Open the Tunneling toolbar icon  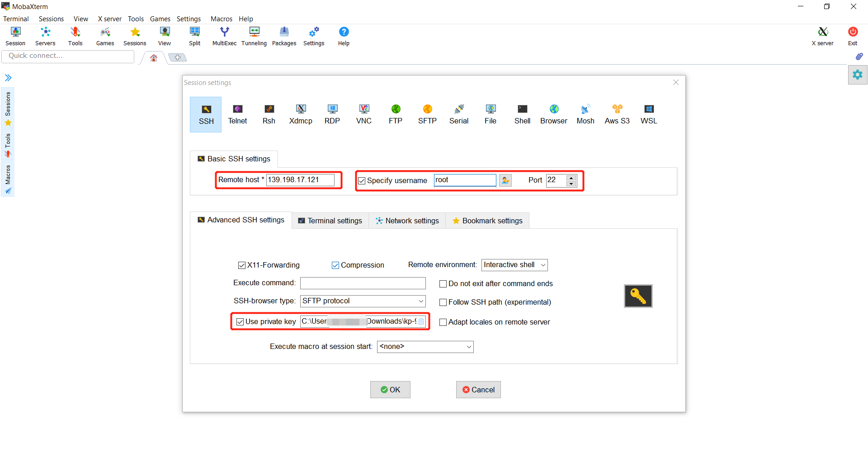point(254,36)
